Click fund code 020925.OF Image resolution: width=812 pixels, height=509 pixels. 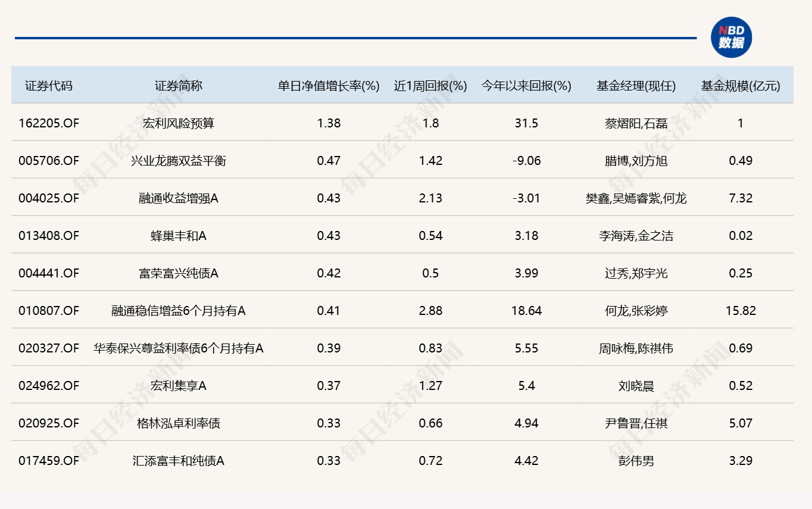[49, 423]
